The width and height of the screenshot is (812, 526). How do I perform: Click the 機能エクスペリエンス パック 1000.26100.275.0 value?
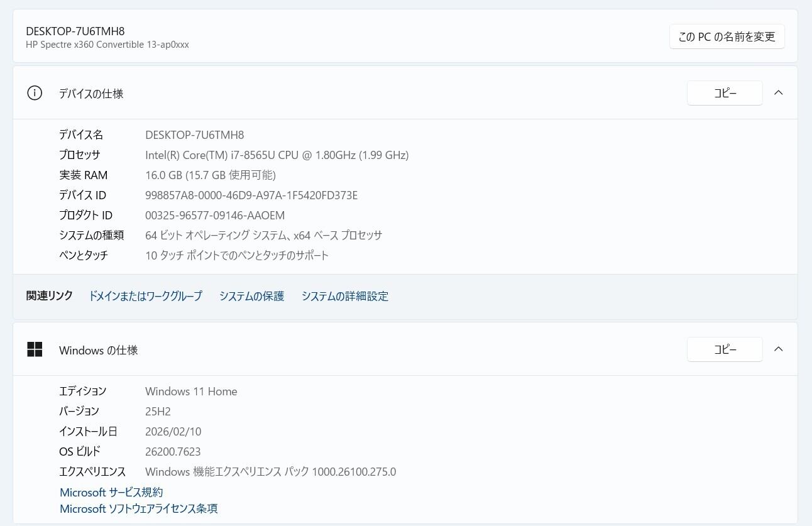(x=271, y=471)
